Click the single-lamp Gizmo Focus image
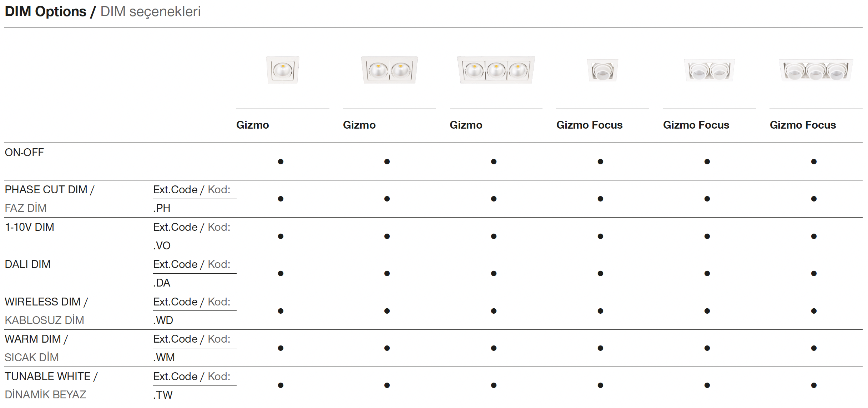Viewport: 868px width, 408px height. click(602, 70)
